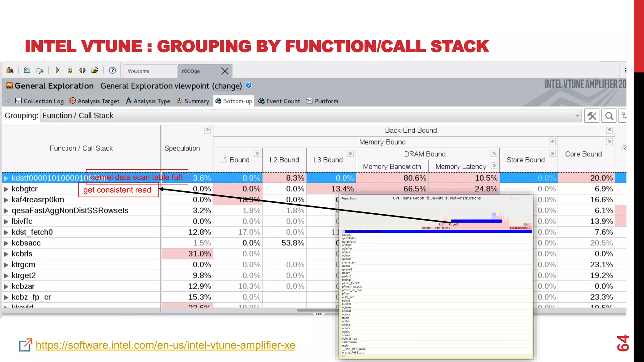
Task: Open the Collection Log tab
Action: (x=40, y=101)
